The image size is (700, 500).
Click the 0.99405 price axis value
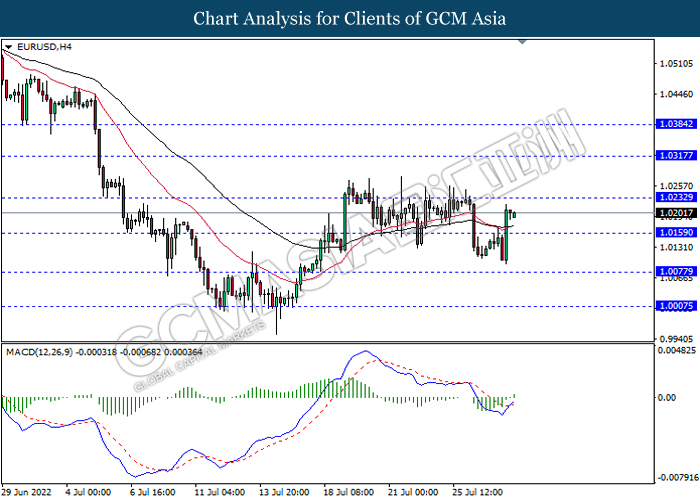pos(676,339)
